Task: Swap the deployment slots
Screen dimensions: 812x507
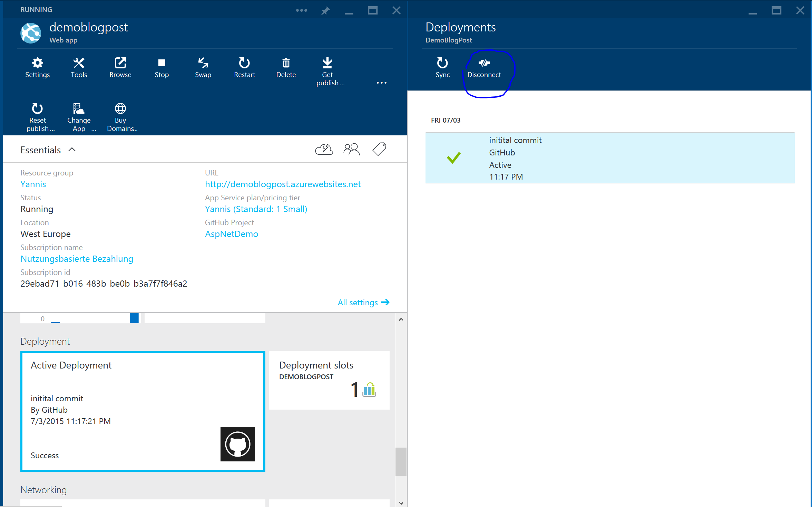Action: [x=203, y=67]
